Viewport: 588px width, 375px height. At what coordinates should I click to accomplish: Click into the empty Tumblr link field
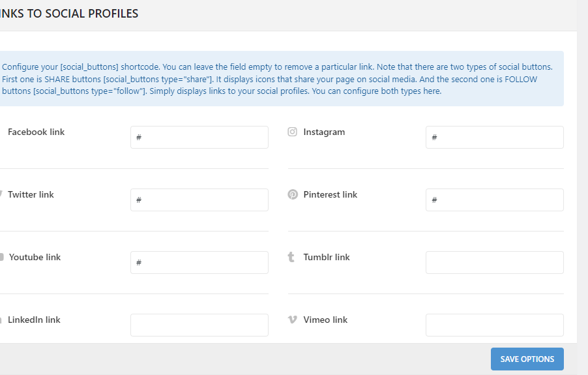(x=494, y=263)
